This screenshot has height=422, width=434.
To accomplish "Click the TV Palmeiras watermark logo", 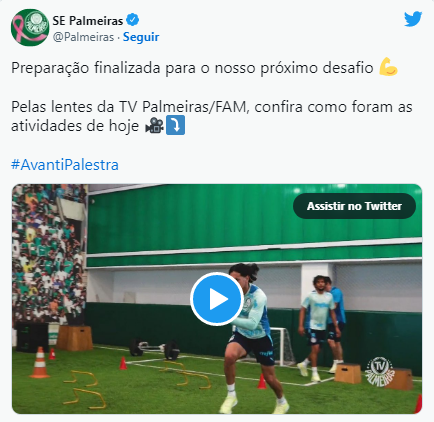I will pos(380,371).
